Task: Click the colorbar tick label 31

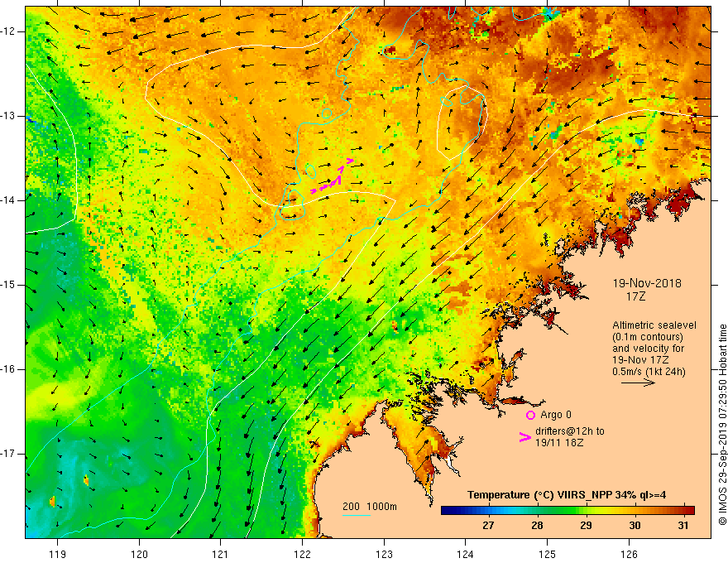Action: (x=683, y=526)
